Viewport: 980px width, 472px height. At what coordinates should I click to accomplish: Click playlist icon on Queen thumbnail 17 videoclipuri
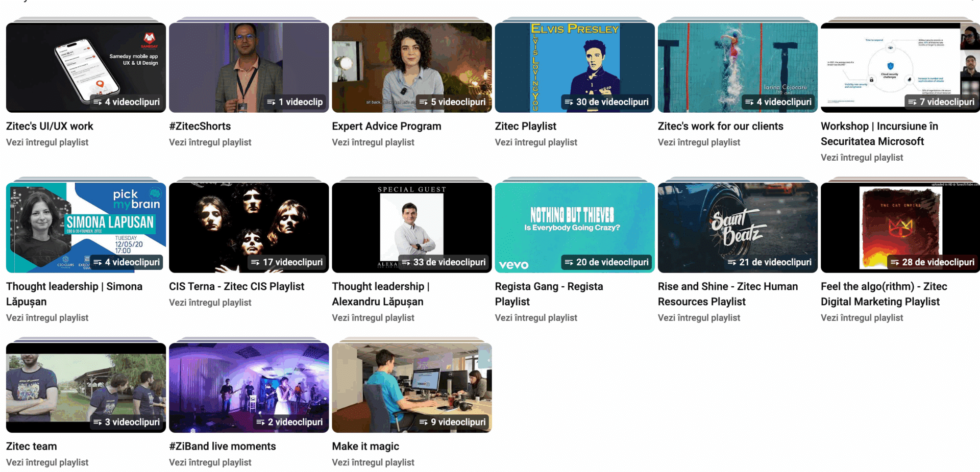click(255, 263)
